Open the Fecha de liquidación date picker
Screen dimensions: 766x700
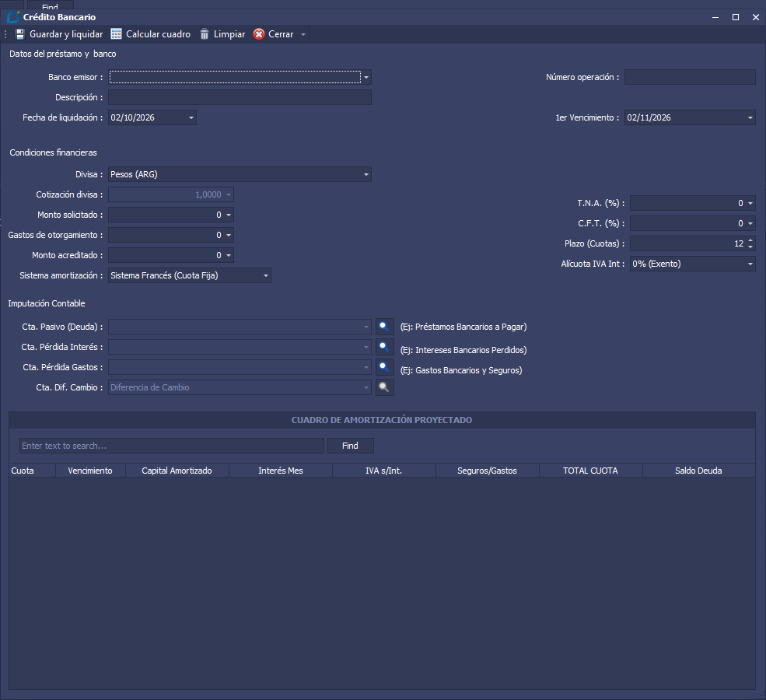tap(191, 117)
